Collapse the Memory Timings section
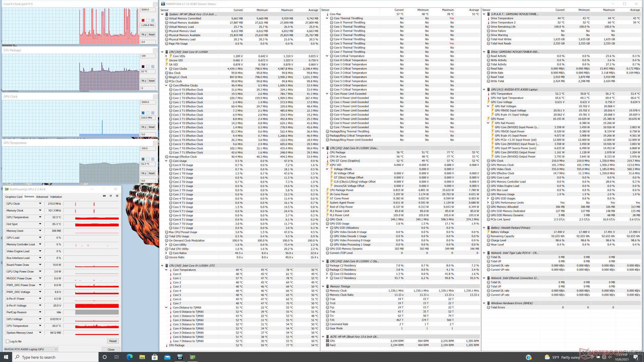Screen dimensions: 644x362 [x=323, y=287]
